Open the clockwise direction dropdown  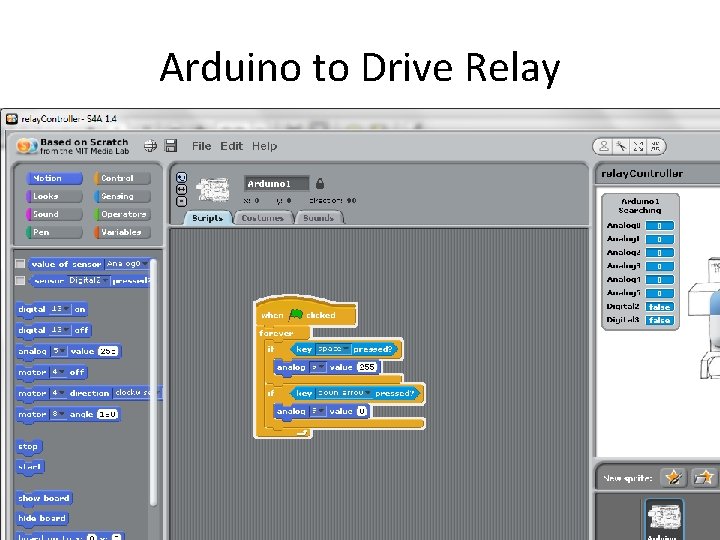pyautogui.click(x=137, y=393)
